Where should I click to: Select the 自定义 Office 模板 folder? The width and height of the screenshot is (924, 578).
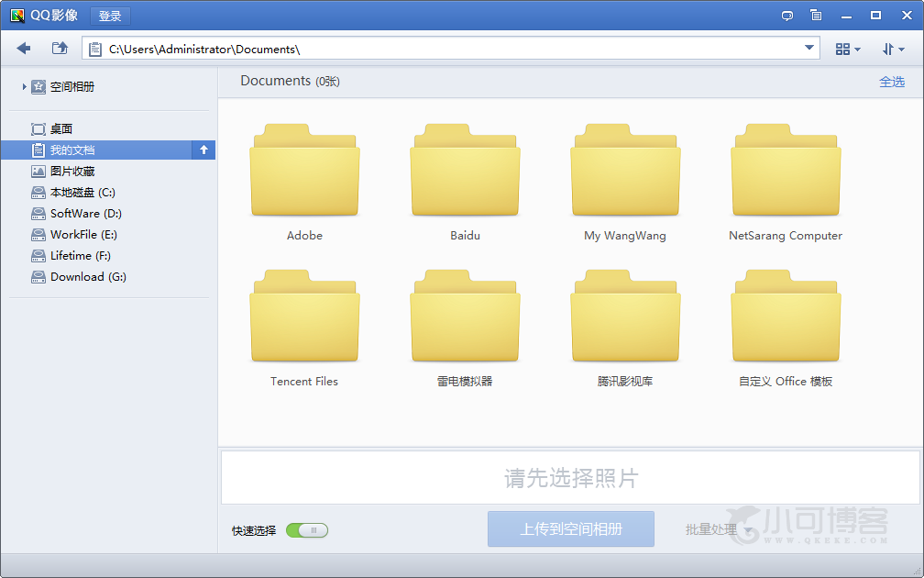(786, 328)
